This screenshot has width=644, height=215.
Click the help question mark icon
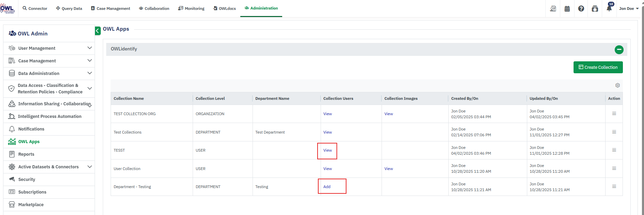click(x=581, y=9)
